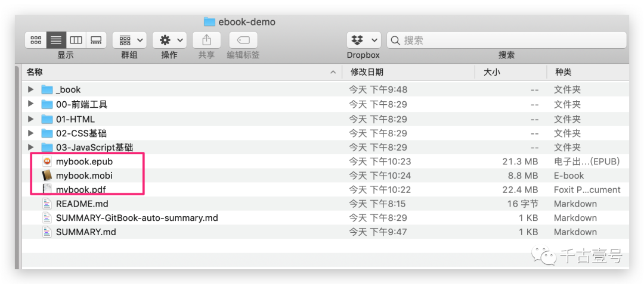Select the SUMMARY-GitBook-auto-summary.md file name
The height and width of the screenshot is (284, 644).
[137, 218]
